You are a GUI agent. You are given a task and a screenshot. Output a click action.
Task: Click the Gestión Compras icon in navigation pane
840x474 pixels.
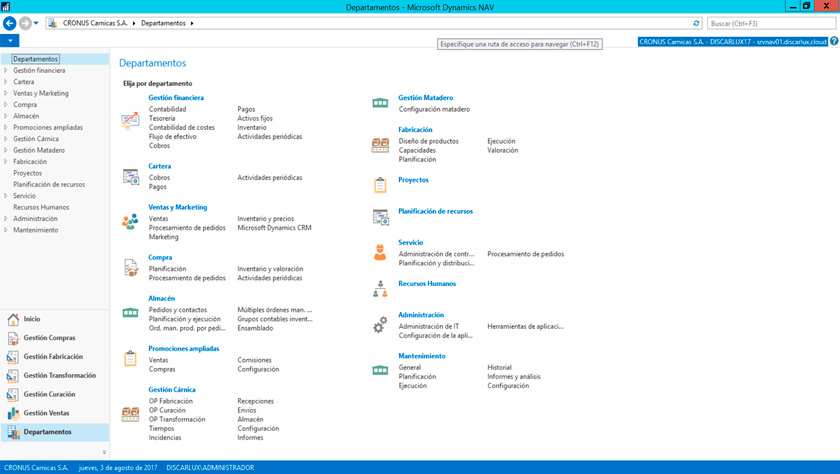13,338
